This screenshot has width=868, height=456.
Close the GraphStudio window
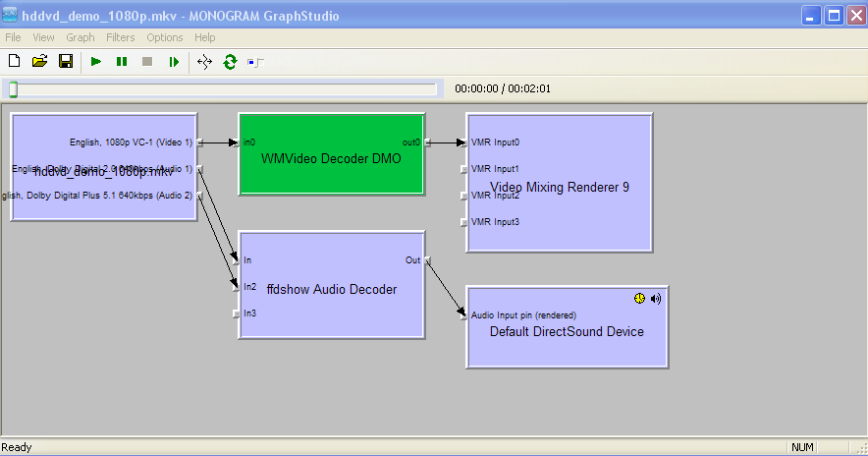pyautogui.click(x=856, y=16)
